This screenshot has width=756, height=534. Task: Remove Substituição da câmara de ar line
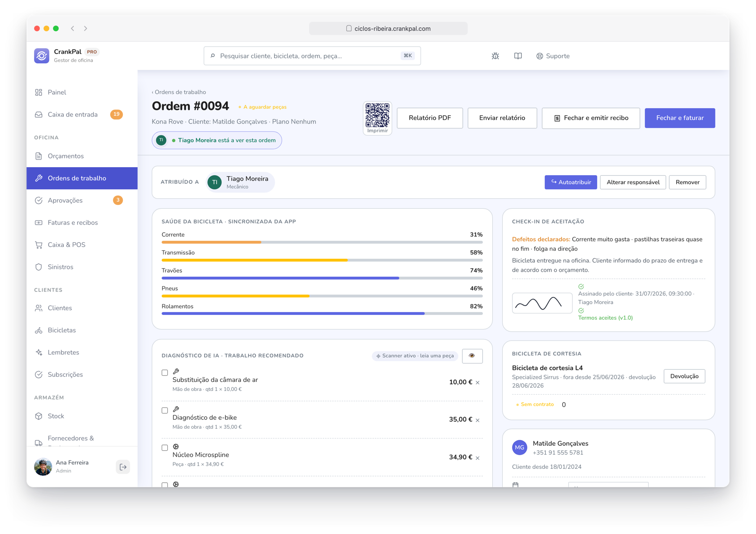pos(478,382)
